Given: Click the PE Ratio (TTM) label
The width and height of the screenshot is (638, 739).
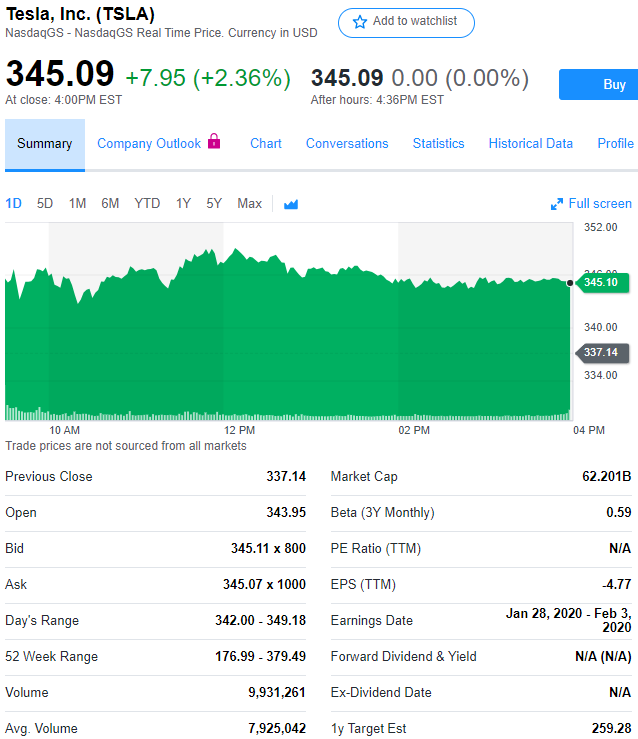Looking at the screenshot, I should click(x=376, y=549).
